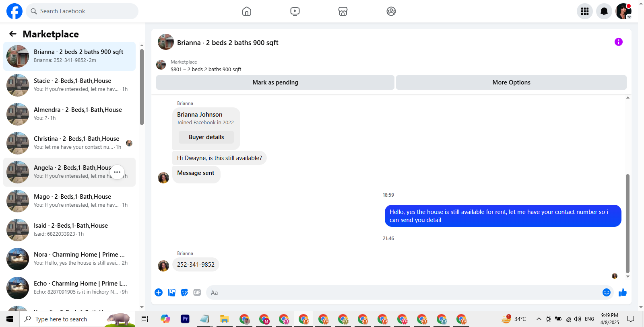Open the account profile picture menu
This screenshot has width=644, height=327.
pos(623,11)
